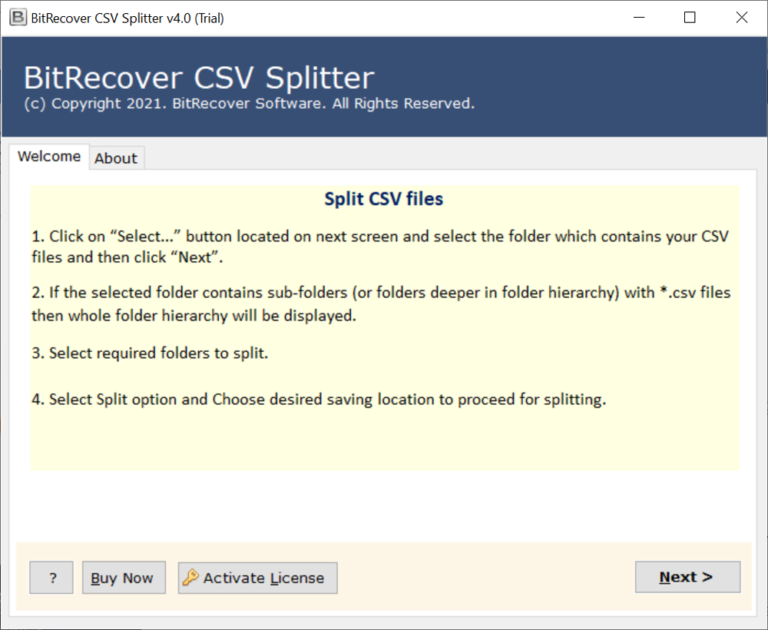The width and height of the screenshot is (768, 630).
Task: Click instruction step 1 about Select button
Action: [380, 247]
